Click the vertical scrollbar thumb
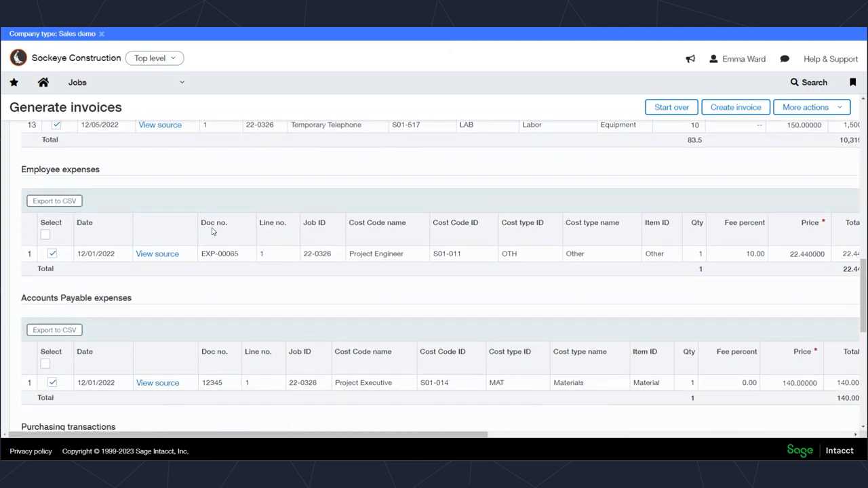Image resolution: width=868 pixels, height=488 pixels. pyautogui.click(x=863, y=296)
